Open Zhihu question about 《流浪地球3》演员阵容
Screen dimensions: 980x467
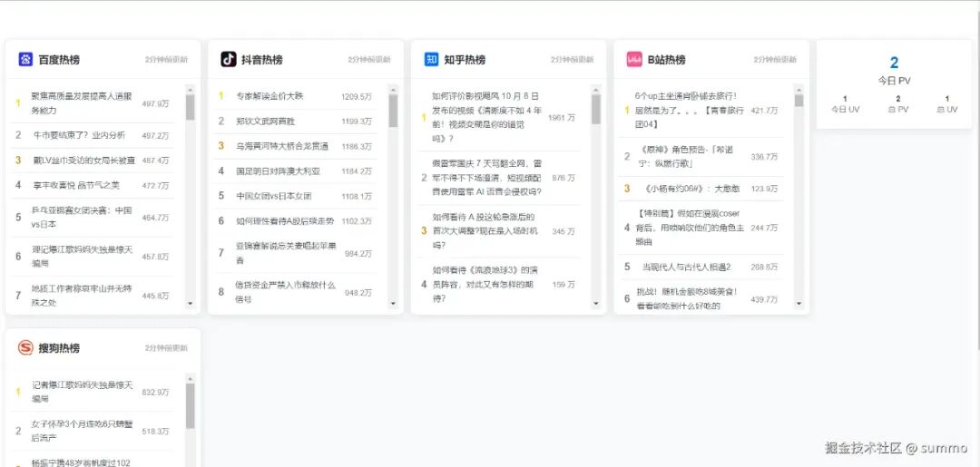[485, 285]
